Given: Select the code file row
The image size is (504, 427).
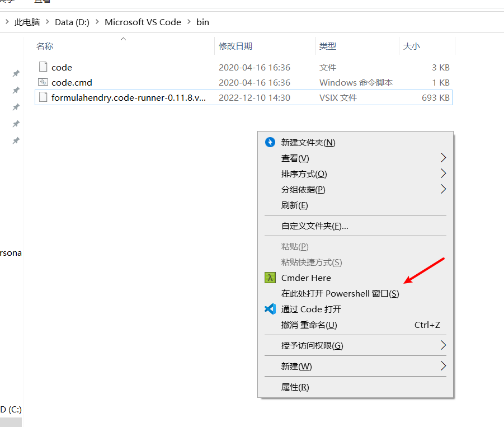Looking at the screenshot, I should pyautogui.click(x=63, y=67).
